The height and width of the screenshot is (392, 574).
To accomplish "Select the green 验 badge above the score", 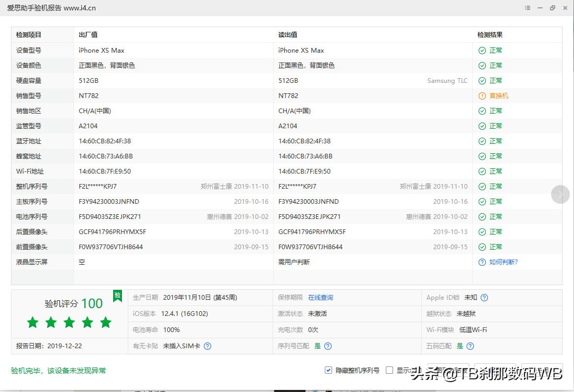I will 117,296.
